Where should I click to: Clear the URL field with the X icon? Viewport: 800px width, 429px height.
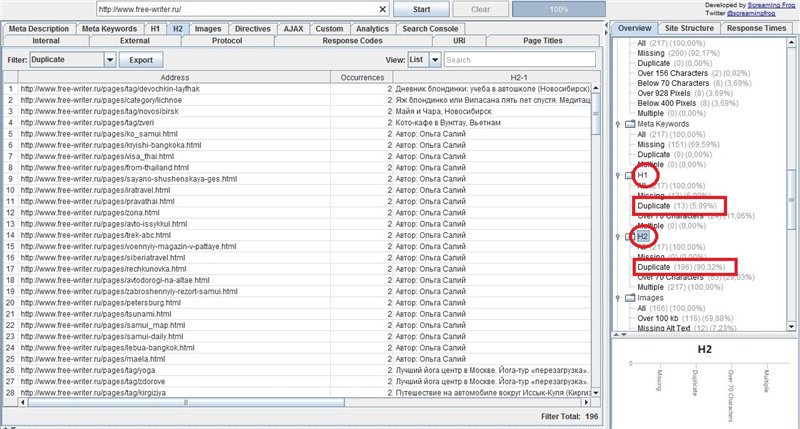coord(383,9)
